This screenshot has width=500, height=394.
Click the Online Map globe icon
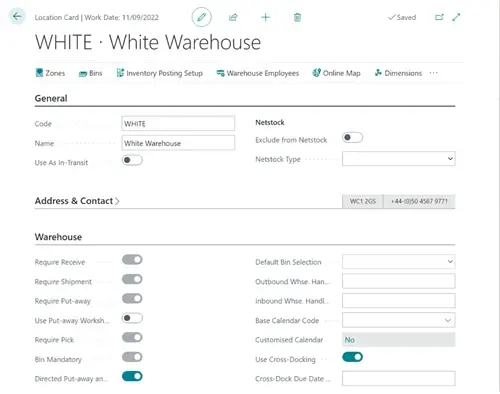pos(316,73)
